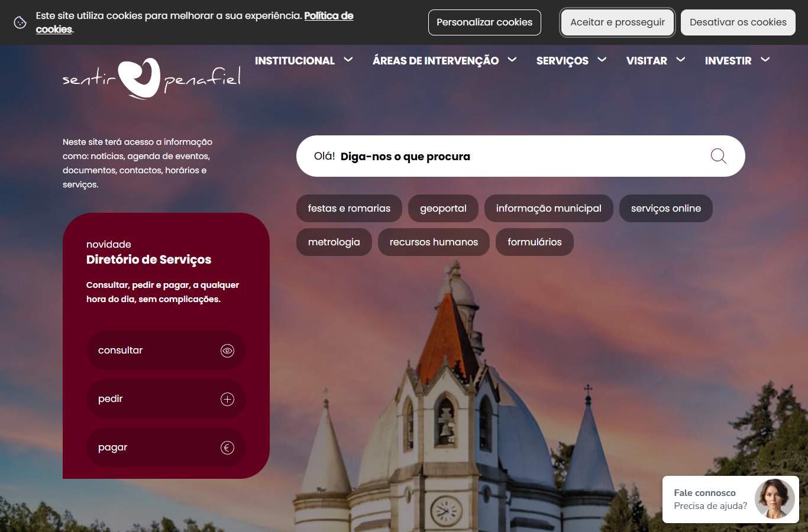Expand the Áreas de Intervenção chevron
The width and height of the screenshot is (808, 532).
(x=512, y=59)
